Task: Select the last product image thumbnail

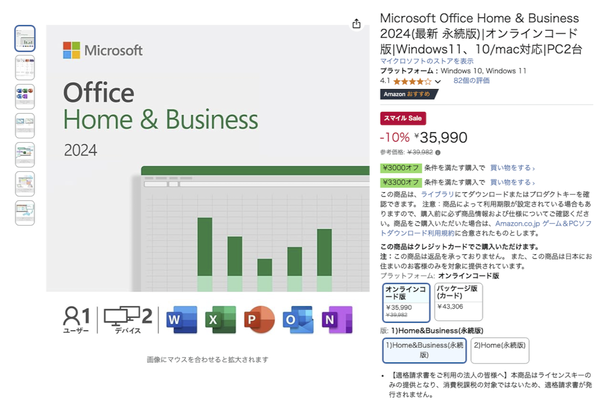Action: pos(25,212)
